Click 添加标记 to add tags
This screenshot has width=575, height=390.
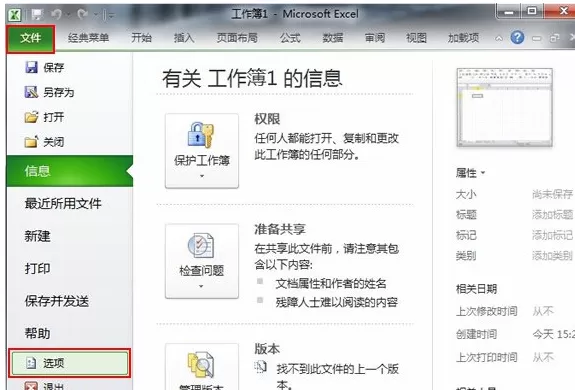[553, 235]
